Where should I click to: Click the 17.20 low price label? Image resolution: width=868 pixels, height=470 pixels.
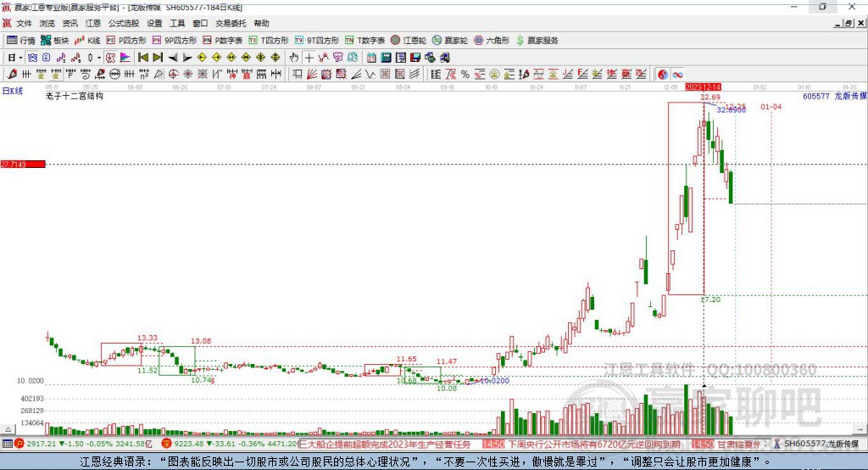(711, 299)
